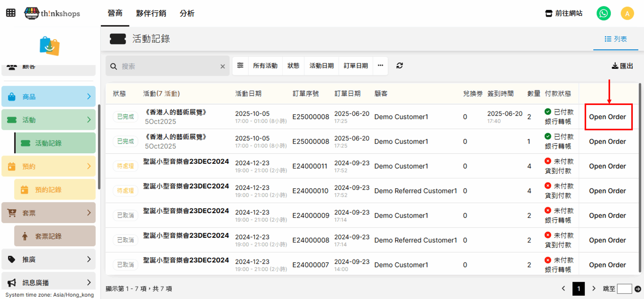Clear the search box with X
The image size is (644, 299).
[223, 67]
